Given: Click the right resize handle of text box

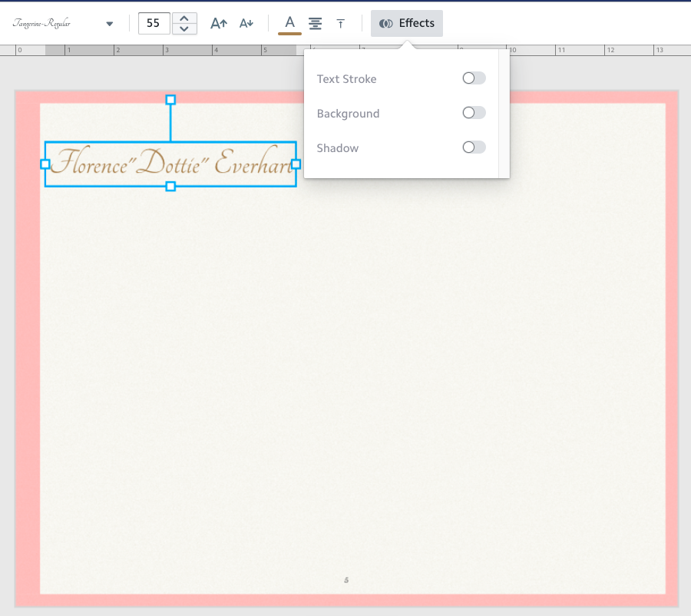Looking at the screenshot, I should tap(296, 164).
